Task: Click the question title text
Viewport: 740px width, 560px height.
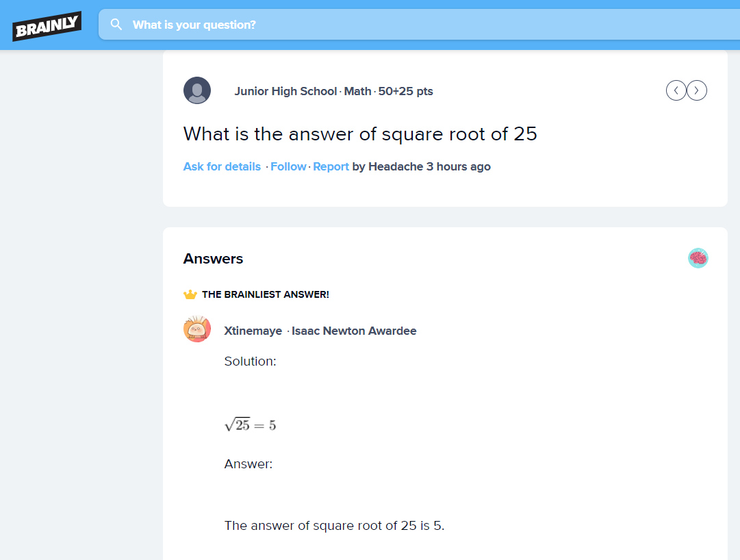Action: pos(360,134)
